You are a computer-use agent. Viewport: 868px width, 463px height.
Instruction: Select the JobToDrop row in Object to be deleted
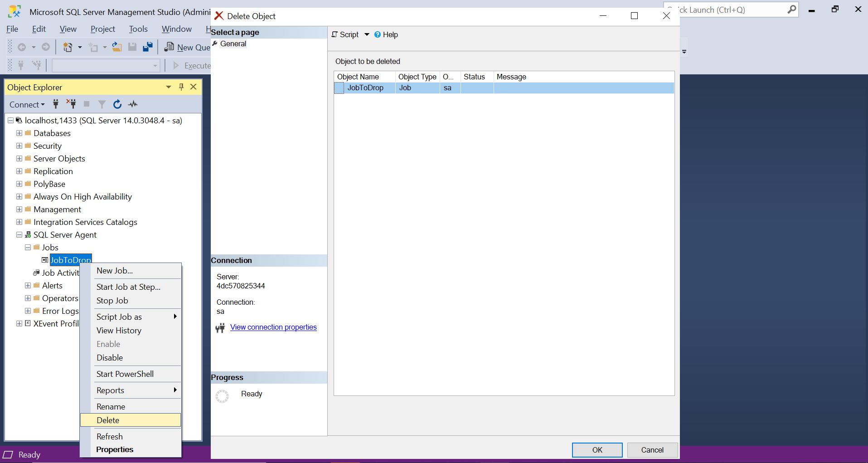point(365,88)
